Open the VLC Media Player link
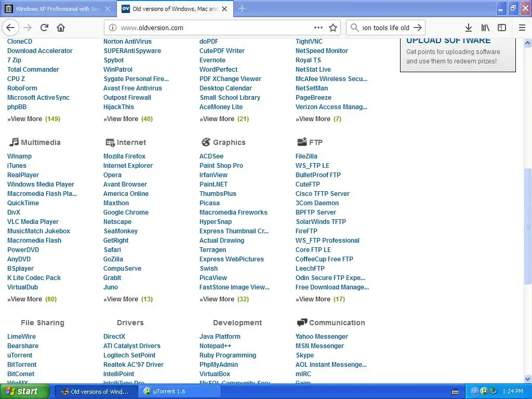532x399 pixels. click(33, 221)
